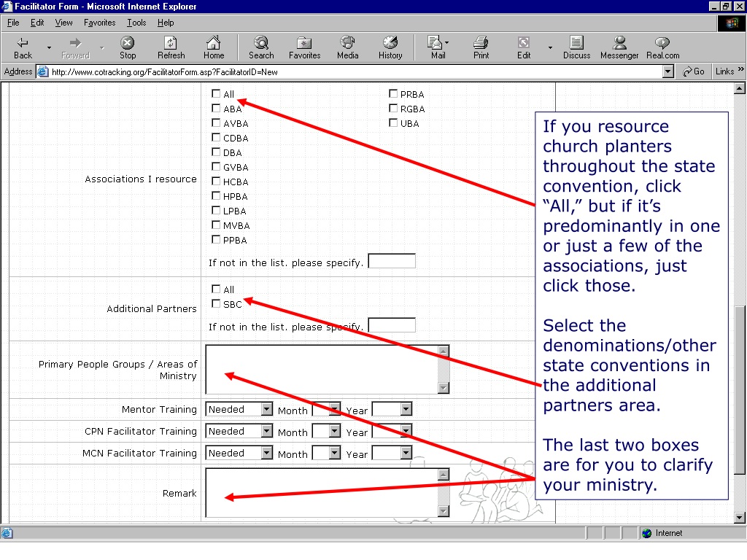Click the page vertical scrollbar thumb
The width and height of the screenshot is (747, 560).
coord(740,389)
